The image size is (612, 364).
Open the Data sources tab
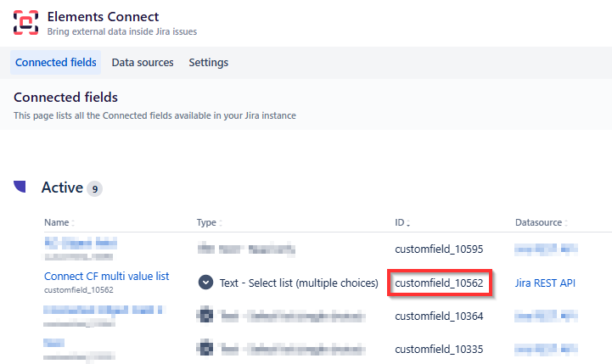[x=143, y=63]
